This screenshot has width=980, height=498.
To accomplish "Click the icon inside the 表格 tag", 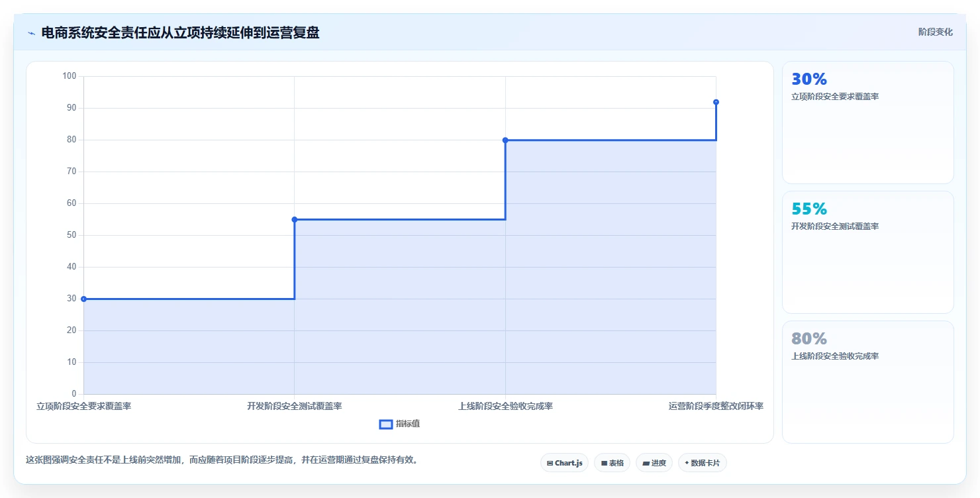I will pyautogui.click(x=604, y=464).
